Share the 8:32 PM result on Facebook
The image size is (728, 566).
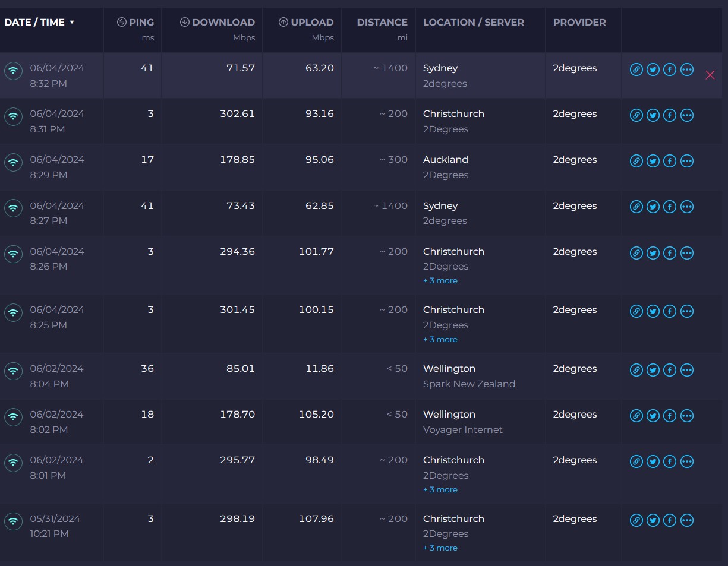click(670, 69)
